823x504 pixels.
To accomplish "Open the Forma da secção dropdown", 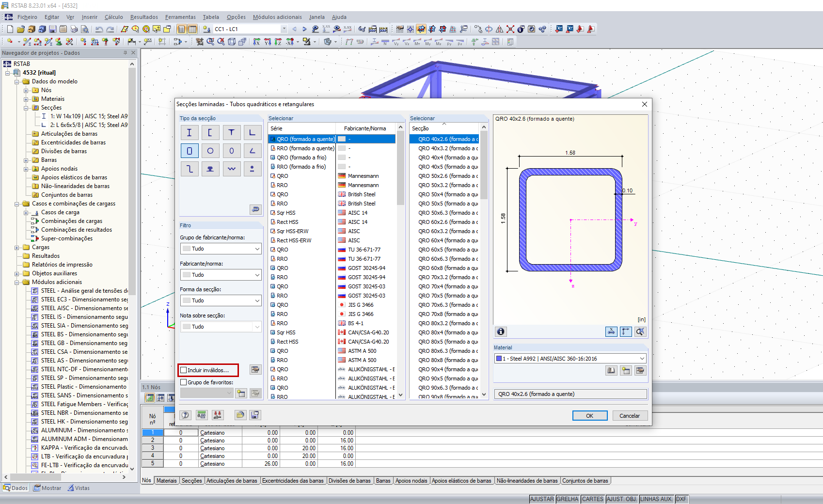I will pyautogui.click(x=221, y=300).
